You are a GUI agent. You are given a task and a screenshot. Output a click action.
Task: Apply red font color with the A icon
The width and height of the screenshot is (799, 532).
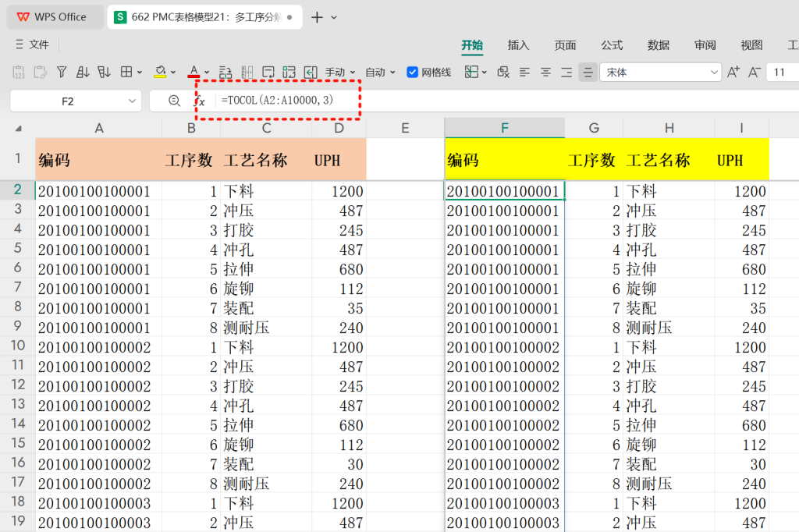click(x=194, y=72)
